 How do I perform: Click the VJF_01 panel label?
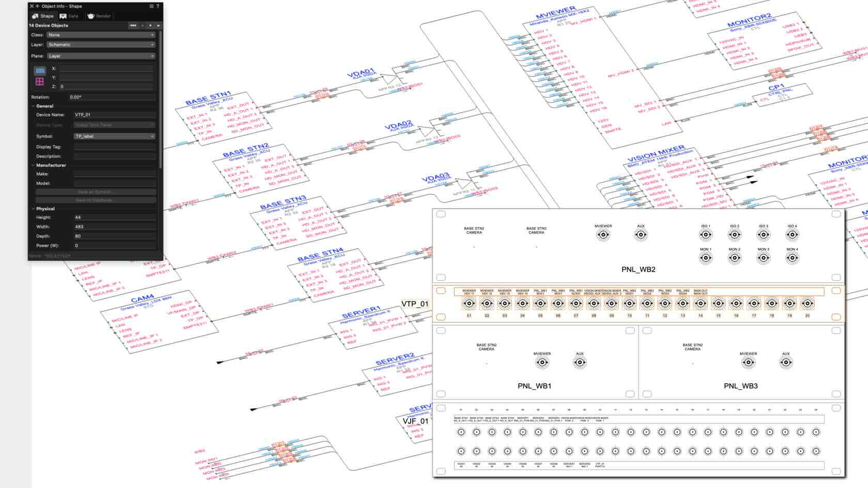(415, 421)
